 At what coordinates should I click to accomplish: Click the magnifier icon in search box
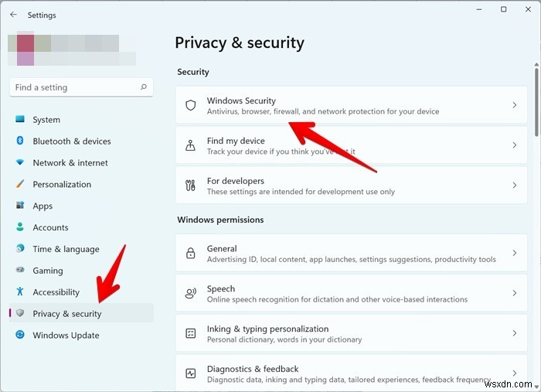[x=142, y=87]
